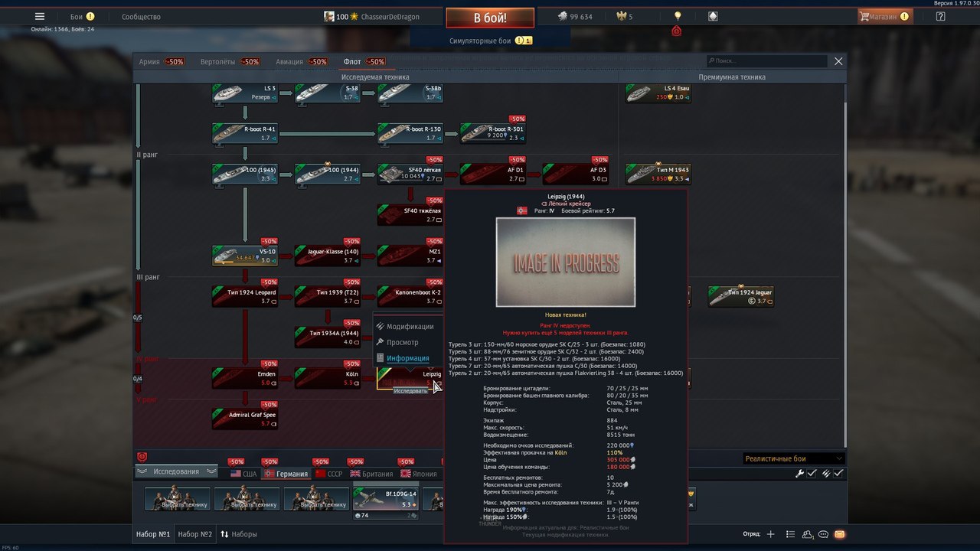The height and width of the screenshot is (551, 980).
Task: Open the chat bubble icon
Action: pos(824,534)
